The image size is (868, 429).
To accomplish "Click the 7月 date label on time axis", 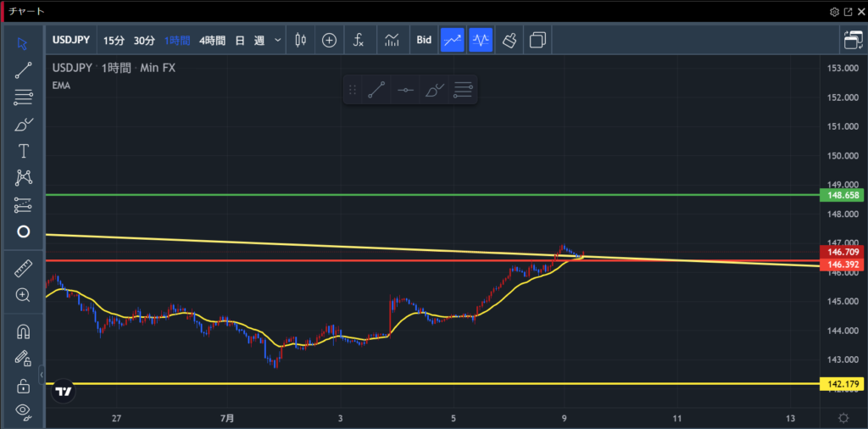I will 227,418.
